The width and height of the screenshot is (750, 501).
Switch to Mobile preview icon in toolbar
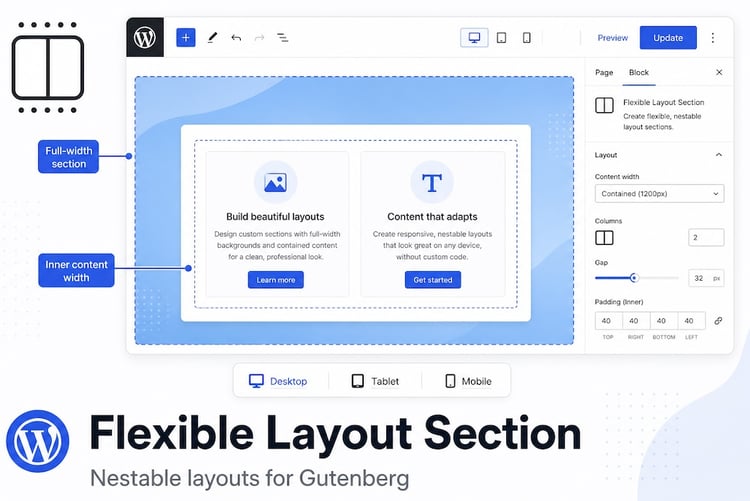527,37
